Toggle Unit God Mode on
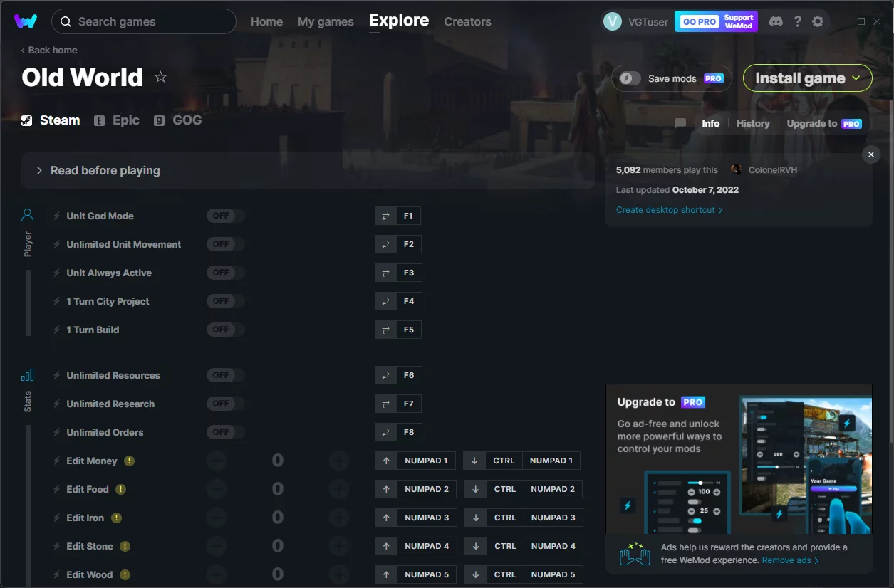Screen dimensions: 894x588 (x=225, y=216)
